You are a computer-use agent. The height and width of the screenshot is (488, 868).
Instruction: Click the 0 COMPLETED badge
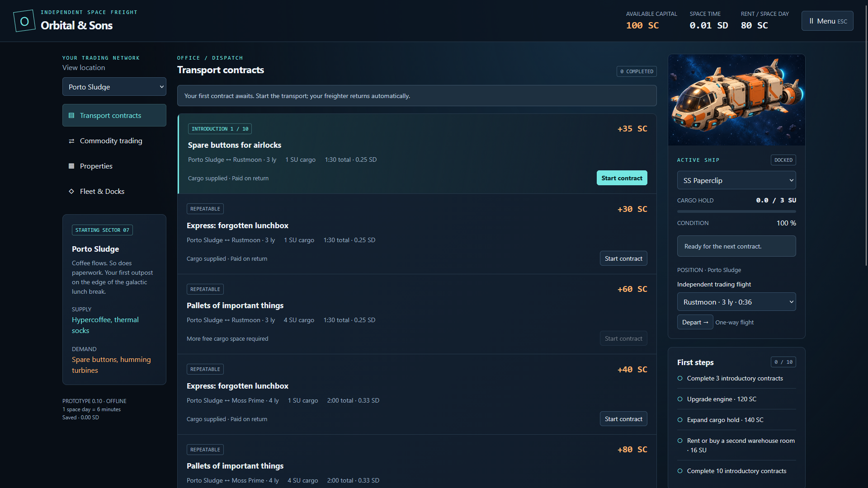pos(637,71)
